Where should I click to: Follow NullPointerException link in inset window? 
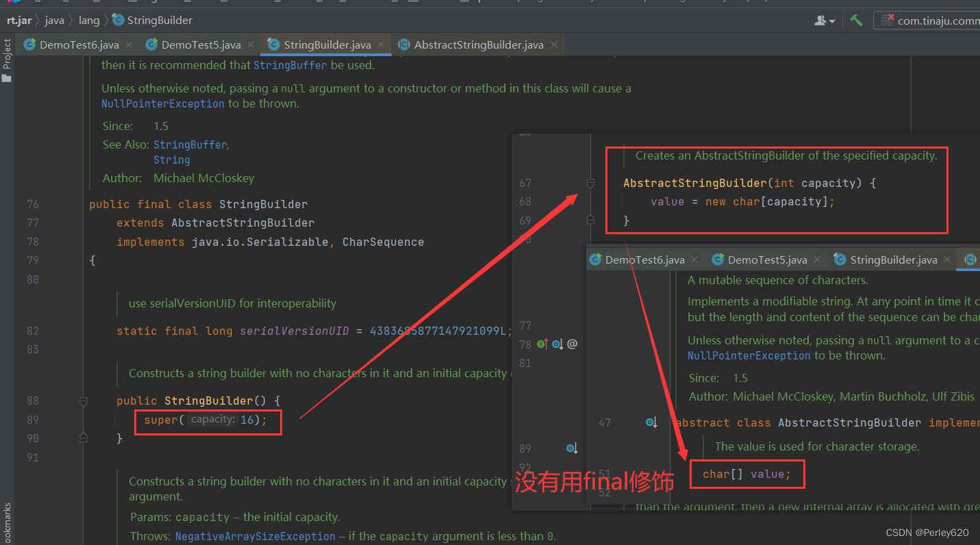pos(749,356)
